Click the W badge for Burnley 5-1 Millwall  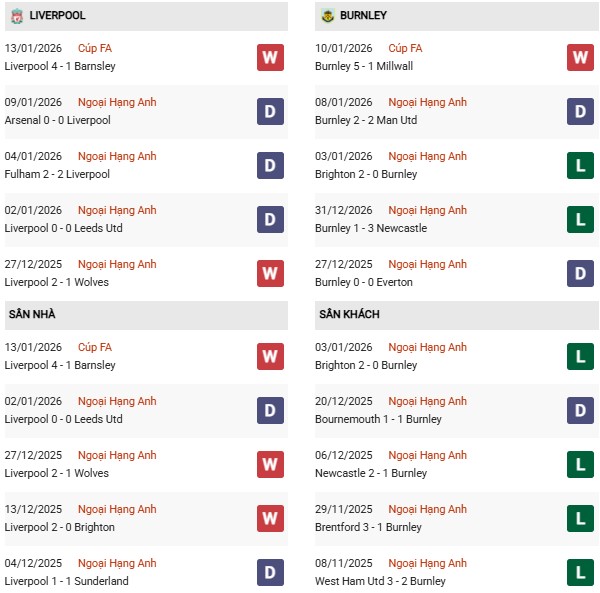(580, 57)
